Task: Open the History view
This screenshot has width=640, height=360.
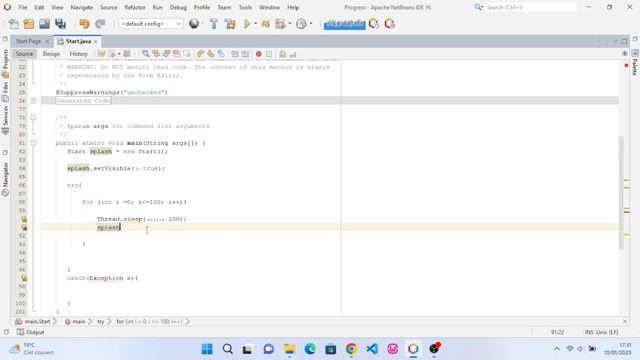Action: tap(78, 54)
